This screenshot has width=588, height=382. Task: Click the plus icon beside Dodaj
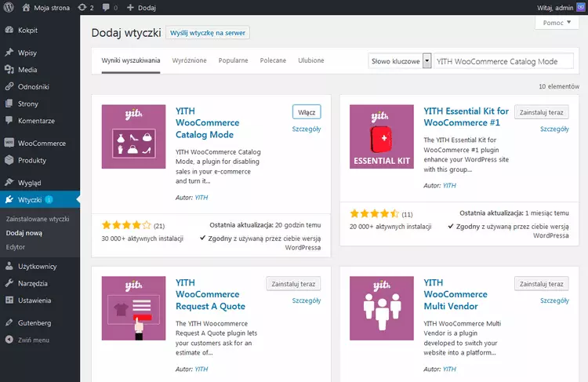coord(130,8)
